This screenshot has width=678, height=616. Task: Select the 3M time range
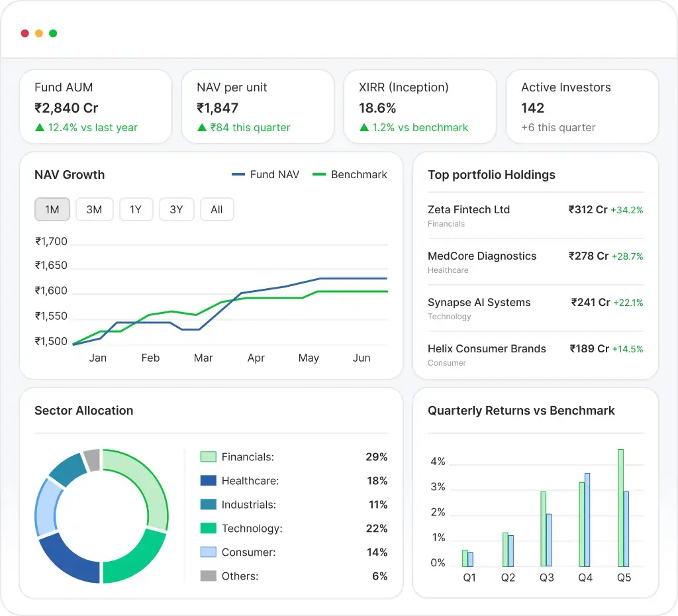[94, 209]
